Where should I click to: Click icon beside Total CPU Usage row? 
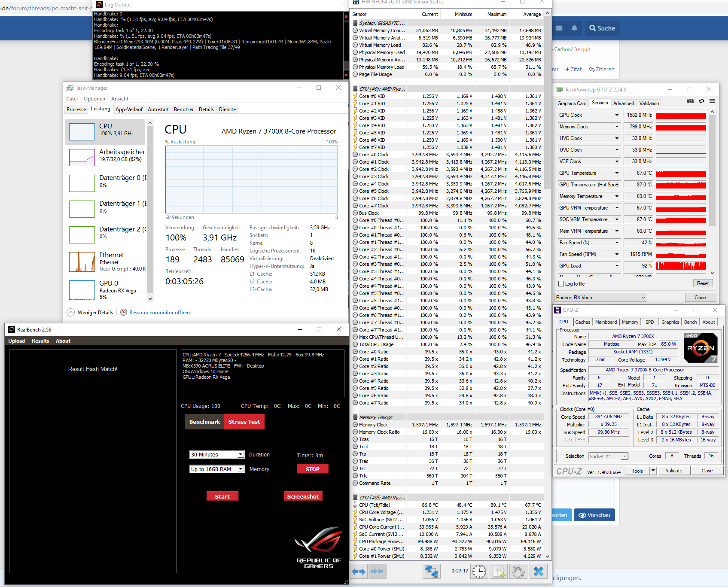[355, 344]
